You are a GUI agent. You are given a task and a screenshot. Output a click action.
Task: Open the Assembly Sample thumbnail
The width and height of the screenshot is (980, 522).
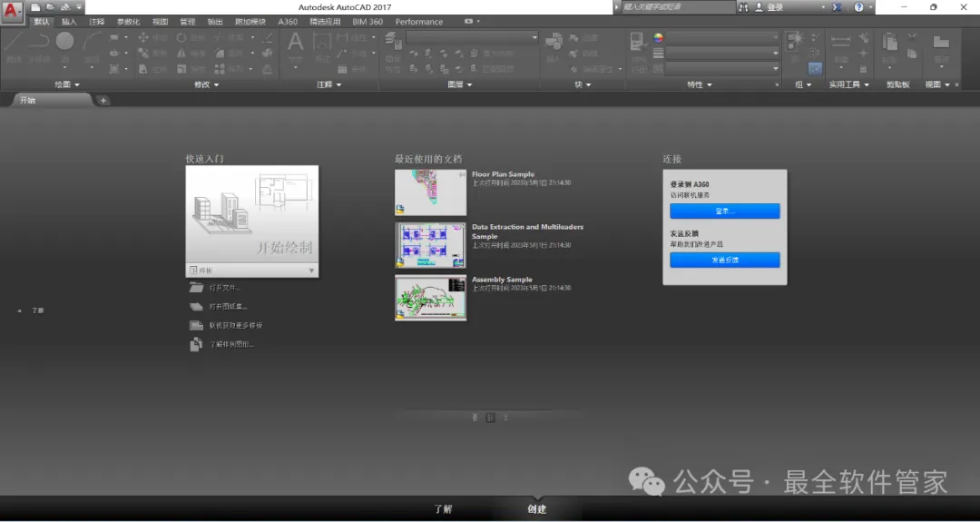pos(430,298)
